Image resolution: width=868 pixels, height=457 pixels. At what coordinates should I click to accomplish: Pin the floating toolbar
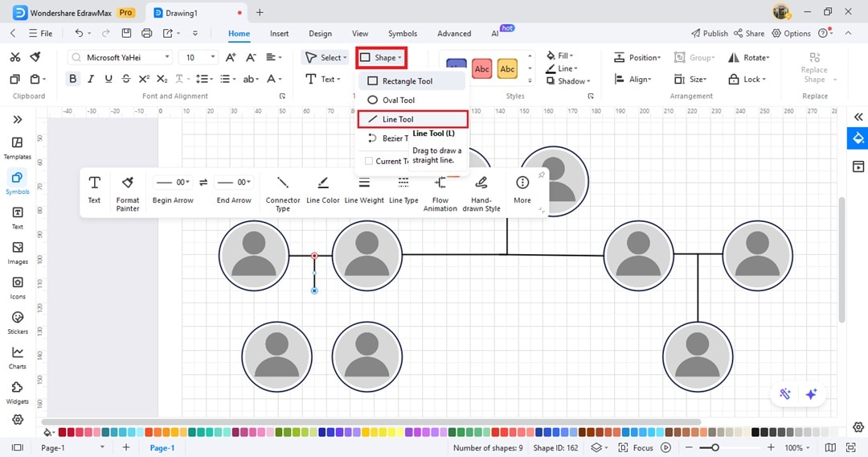pyautogui.click(x=542, y=175)
